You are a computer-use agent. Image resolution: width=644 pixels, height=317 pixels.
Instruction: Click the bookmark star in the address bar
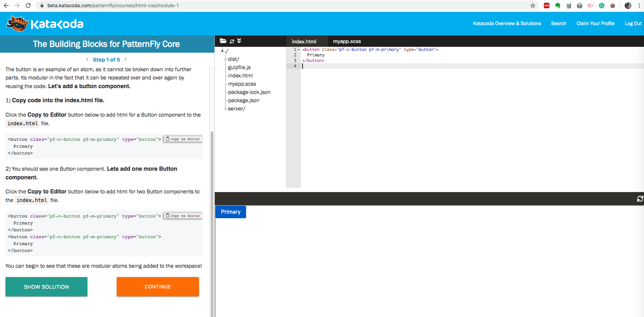click(x=532, y=6)
